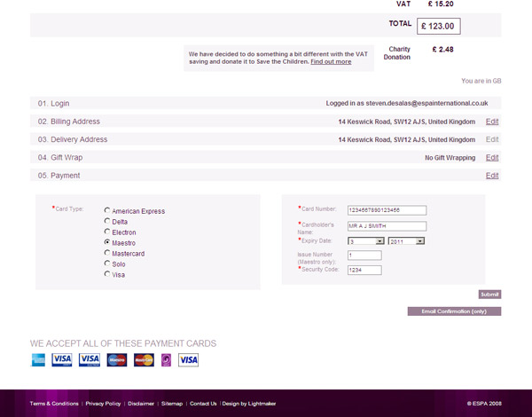Click Design by Lightmaker link
532x417 pixels.
click(248, 404)
